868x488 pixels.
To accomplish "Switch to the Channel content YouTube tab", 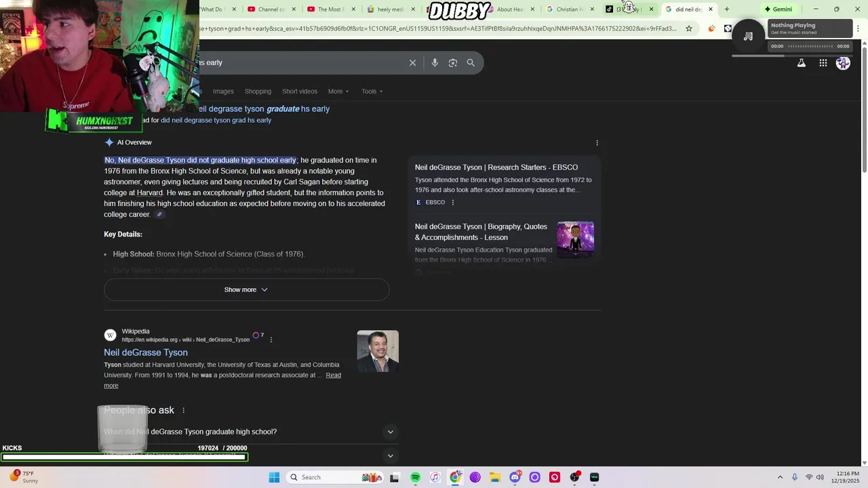I will 270,9.
